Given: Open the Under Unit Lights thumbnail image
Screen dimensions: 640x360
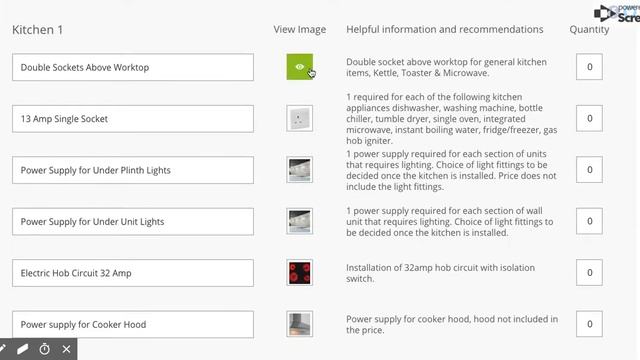Looking at the screenshot, I should click(x=300, y=221).
